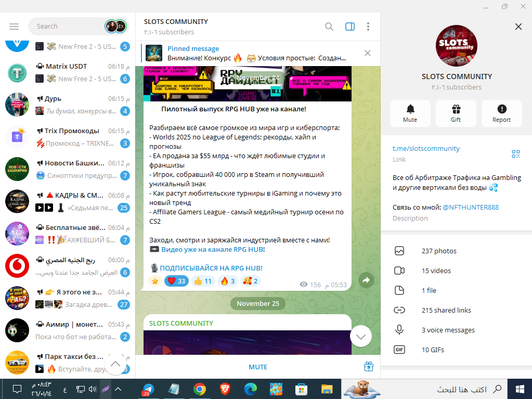The width and height of the screenshot is (532, 399).
Task: Open the Trix Промокоды chat
Action: [x=68, y=137]
